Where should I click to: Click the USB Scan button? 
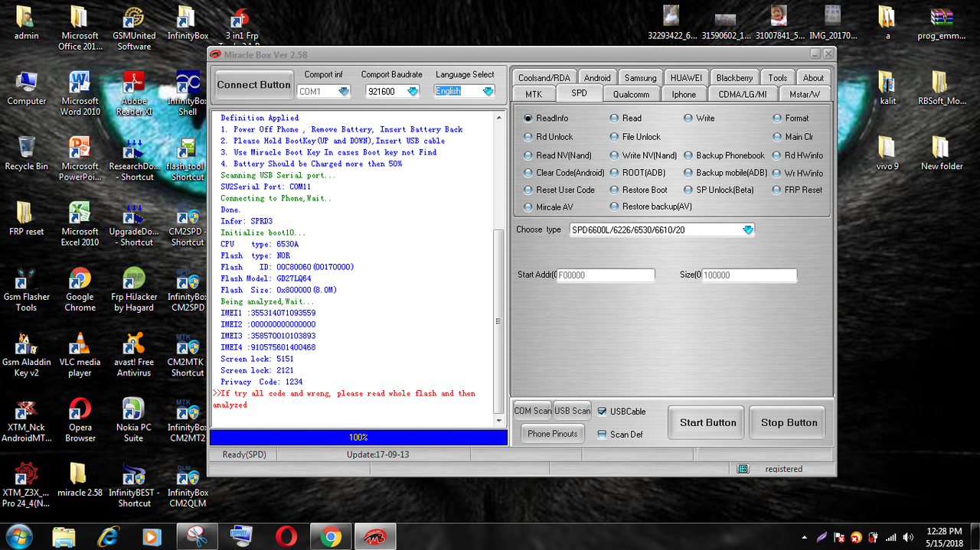coord(573,411)
